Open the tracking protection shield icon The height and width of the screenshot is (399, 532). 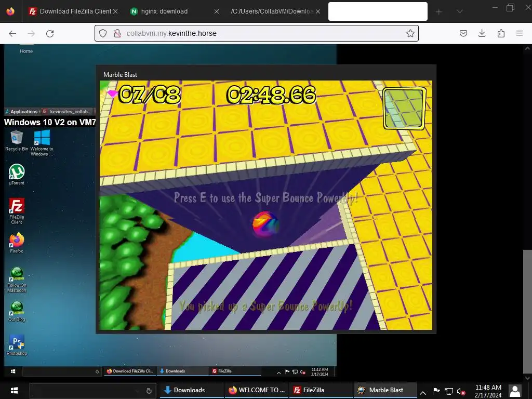(x=103, y=33)
